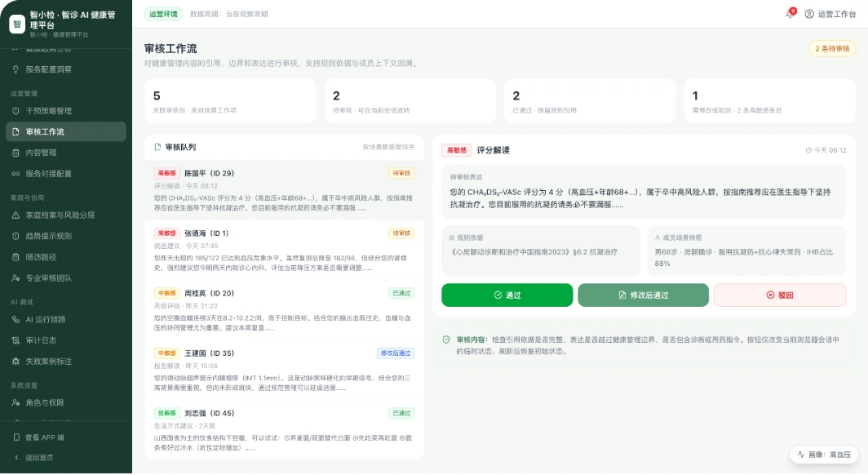Click the 成员场景快照 person icon

pos(658,237)
